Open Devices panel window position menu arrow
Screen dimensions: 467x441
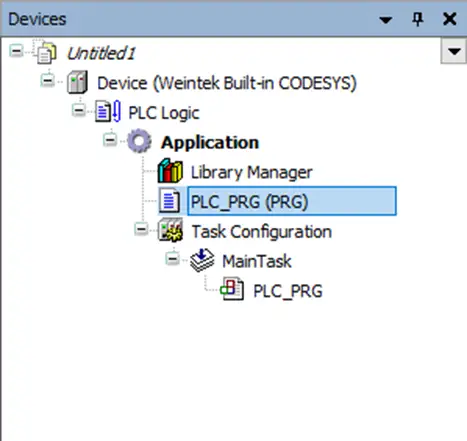point(386,20)
